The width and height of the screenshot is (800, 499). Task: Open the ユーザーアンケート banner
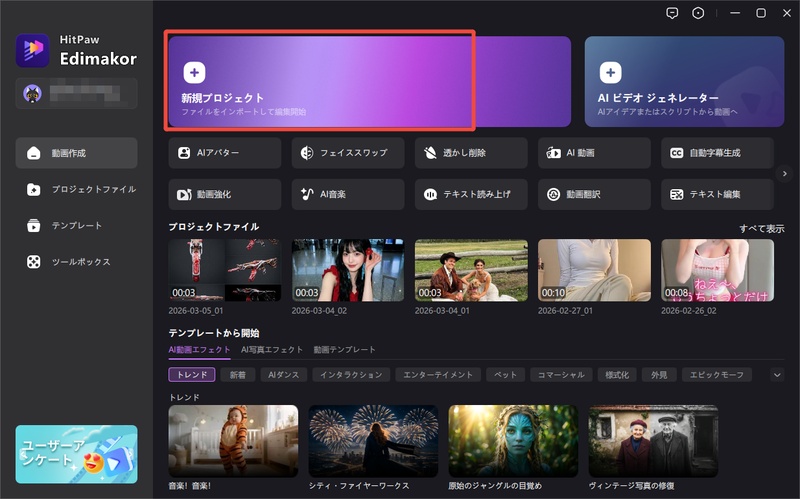(77, 454)
